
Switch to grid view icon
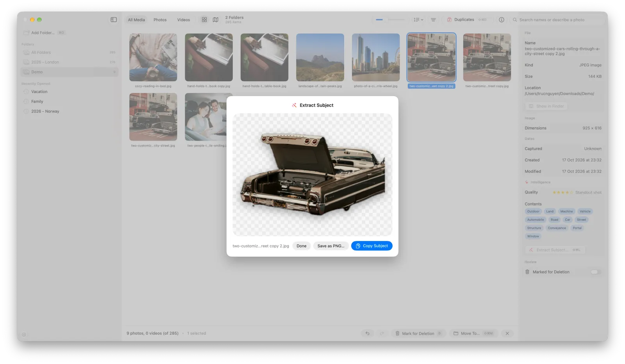pyautogui.click(x=204, y=20)
